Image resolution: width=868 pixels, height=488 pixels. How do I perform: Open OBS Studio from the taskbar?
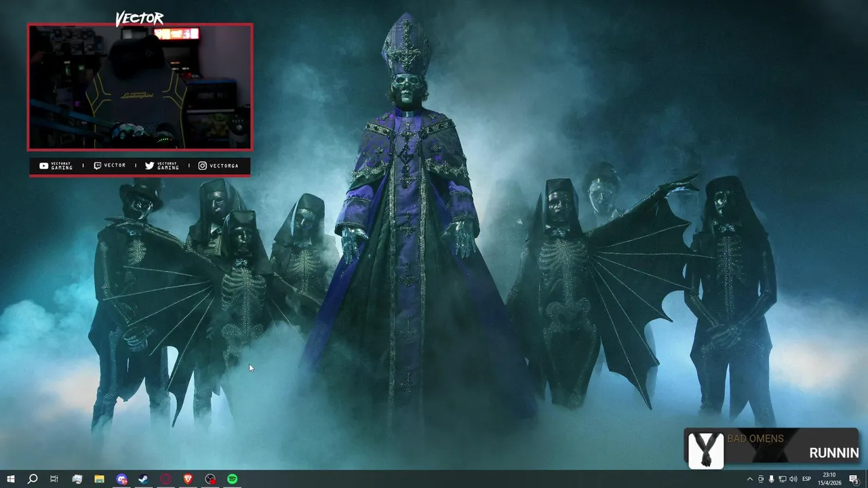[210, 479]
